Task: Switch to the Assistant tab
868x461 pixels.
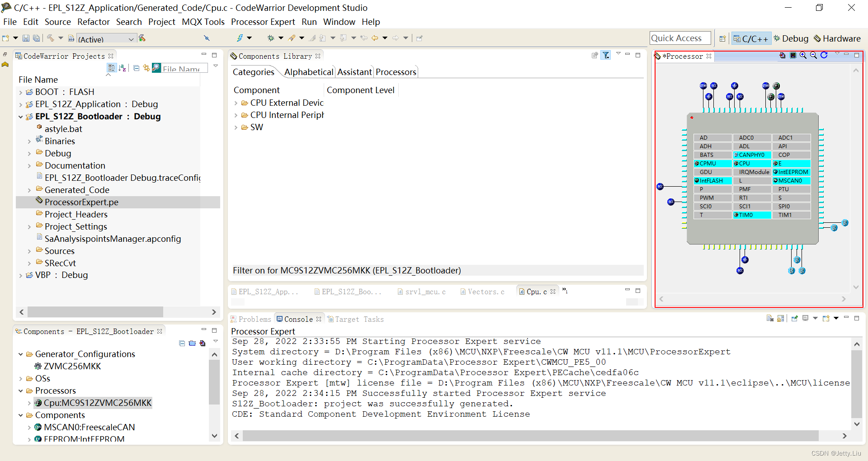Action: pos(354,72)
